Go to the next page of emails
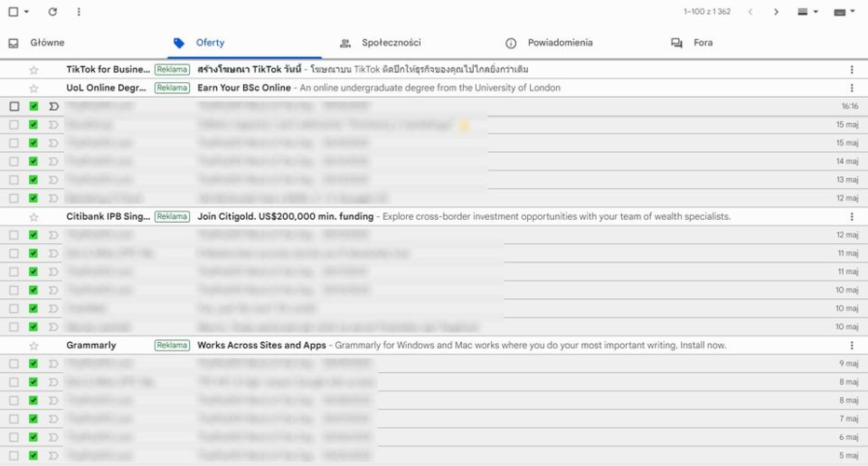Image resolution: width=868 pixels, height=466 pixels. click(x=776, y=12)
